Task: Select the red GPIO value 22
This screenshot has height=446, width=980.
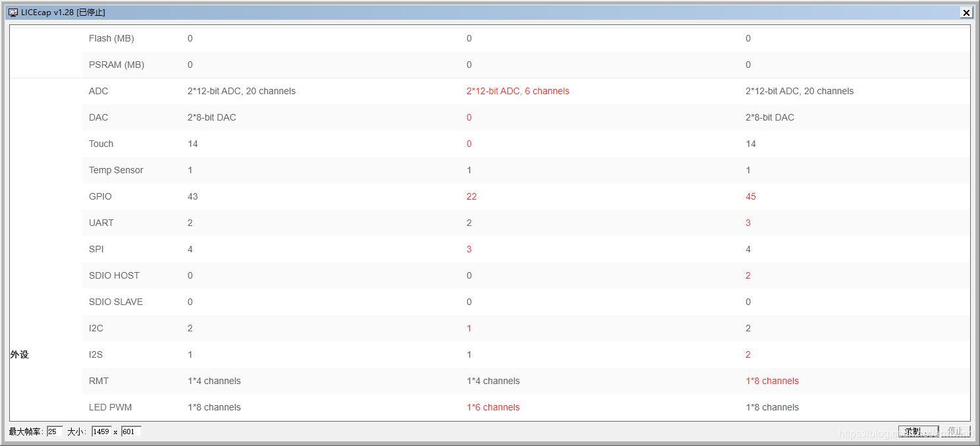Action: pyautogui.click(x=472, y=196)
